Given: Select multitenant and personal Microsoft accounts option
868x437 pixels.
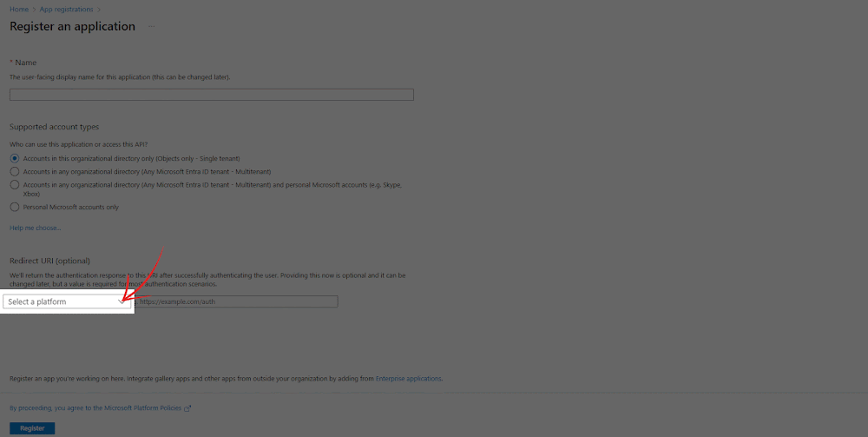Looking at the screenshot, I should [14, 185].
